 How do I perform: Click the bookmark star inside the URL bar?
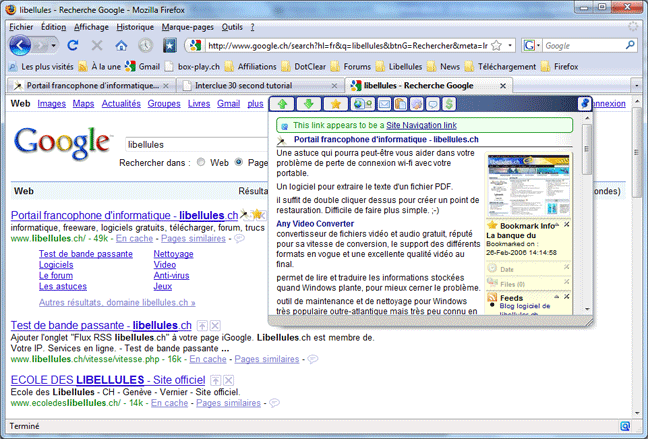[496, 45]
